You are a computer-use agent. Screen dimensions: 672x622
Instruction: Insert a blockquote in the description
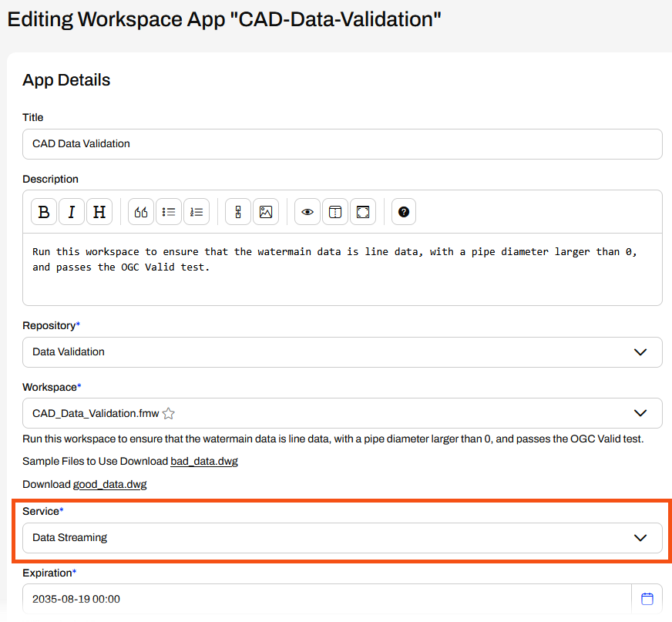point(141,212)
